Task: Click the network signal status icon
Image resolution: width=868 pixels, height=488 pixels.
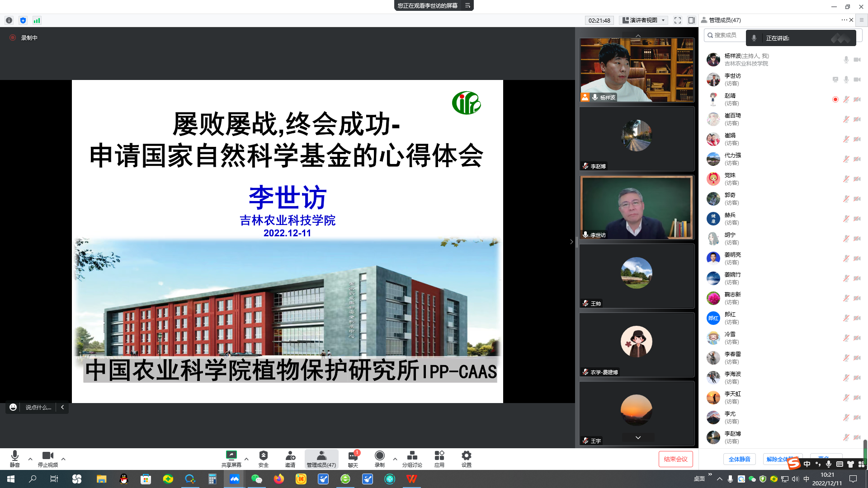Action: coord(37,20)
